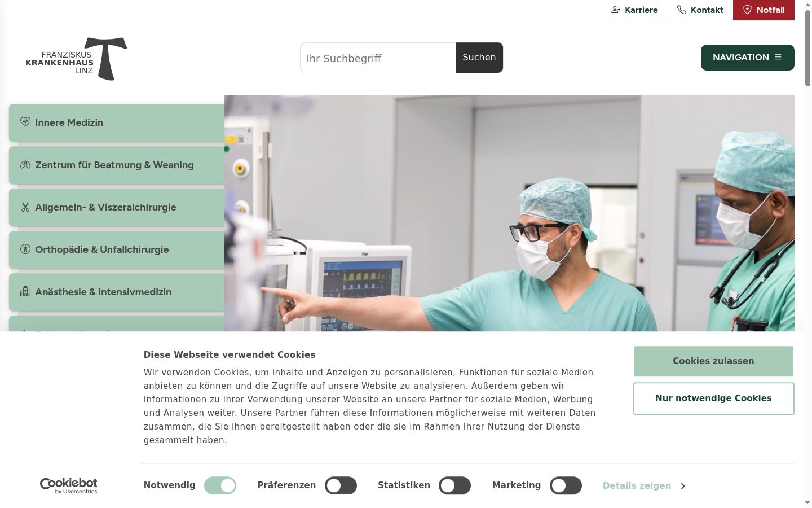Select Allgemein- & Viszeralchirurgie
Image resolution: width=812 pixels, height=508 pixels.
(x=117, y=207)
